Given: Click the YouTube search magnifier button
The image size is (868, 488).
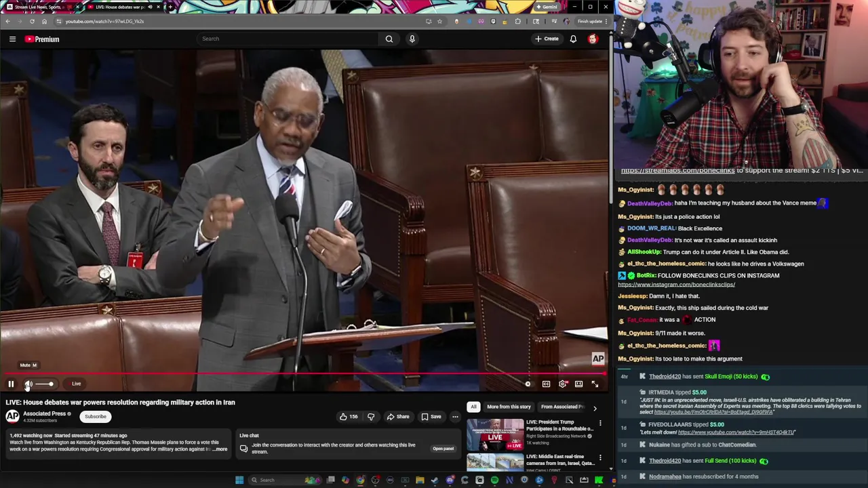Looking at the screenshot, I should pos(389,39).
